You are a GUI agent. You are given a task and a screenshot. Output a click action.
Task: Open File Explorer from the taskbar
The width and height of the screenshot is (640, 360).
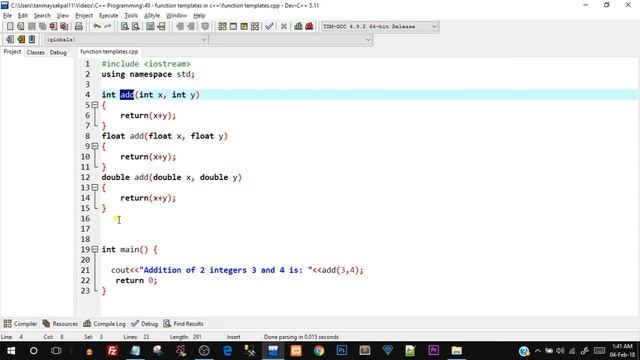click(456, 351)
